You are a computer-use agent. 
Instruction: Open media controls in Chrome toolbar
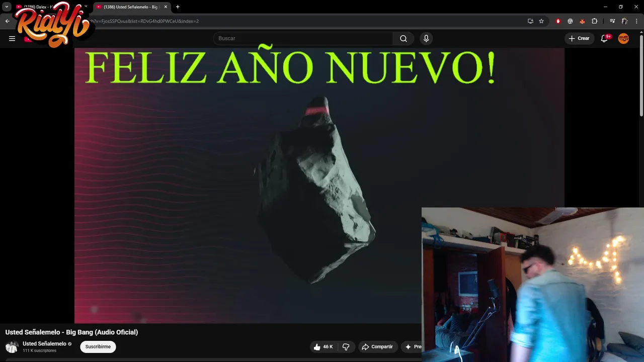612,21
